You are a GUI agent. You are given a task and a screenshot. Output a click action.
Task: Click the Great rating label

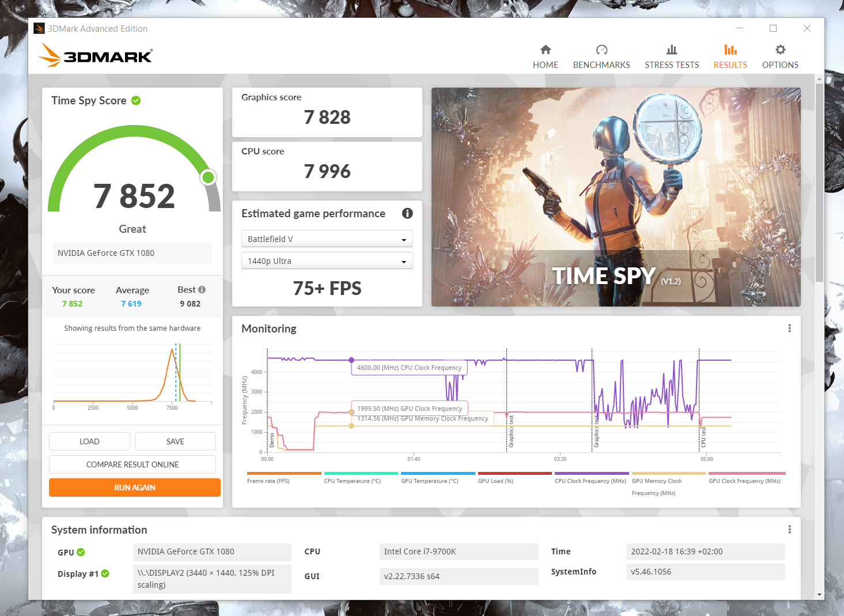(133, 229)
